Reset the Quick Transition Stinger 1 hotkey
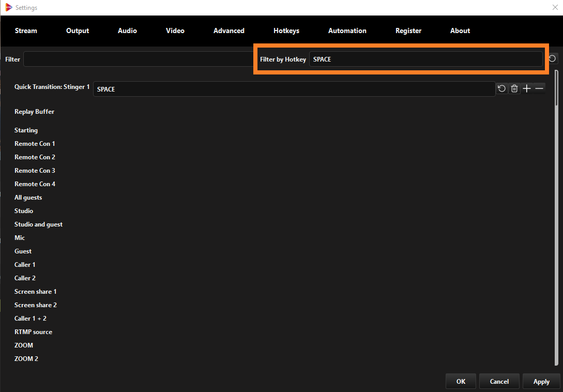Viewport: 563px width, 392px height. tap(501, 88)
